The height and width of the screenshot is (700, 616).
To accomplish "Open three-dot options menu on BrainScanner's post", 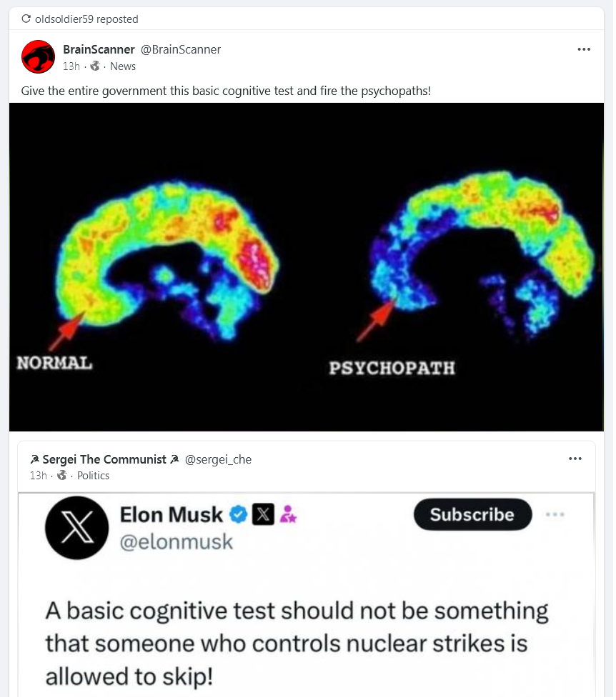I will tap(584, 49).
